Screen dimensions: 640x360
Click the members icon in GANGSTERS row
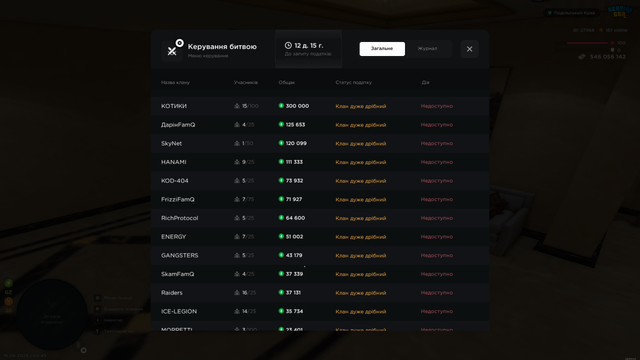237,256
